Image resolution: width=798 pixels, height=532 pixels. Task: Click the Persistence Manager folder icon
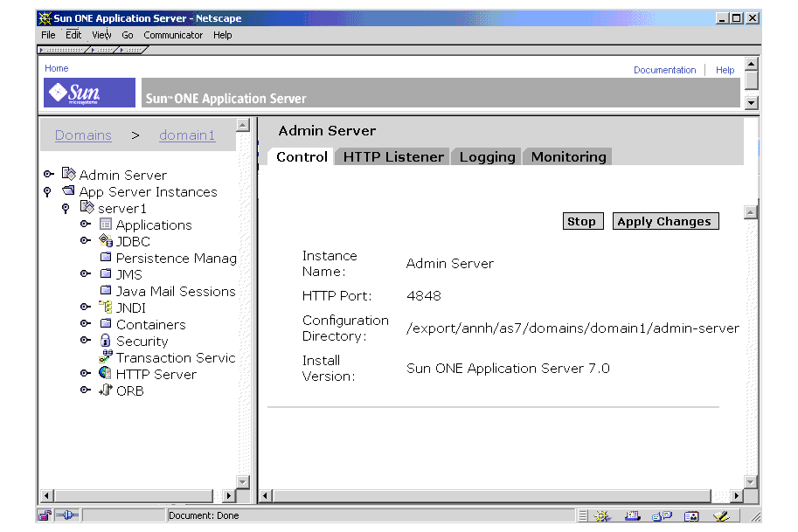[106, 257]
